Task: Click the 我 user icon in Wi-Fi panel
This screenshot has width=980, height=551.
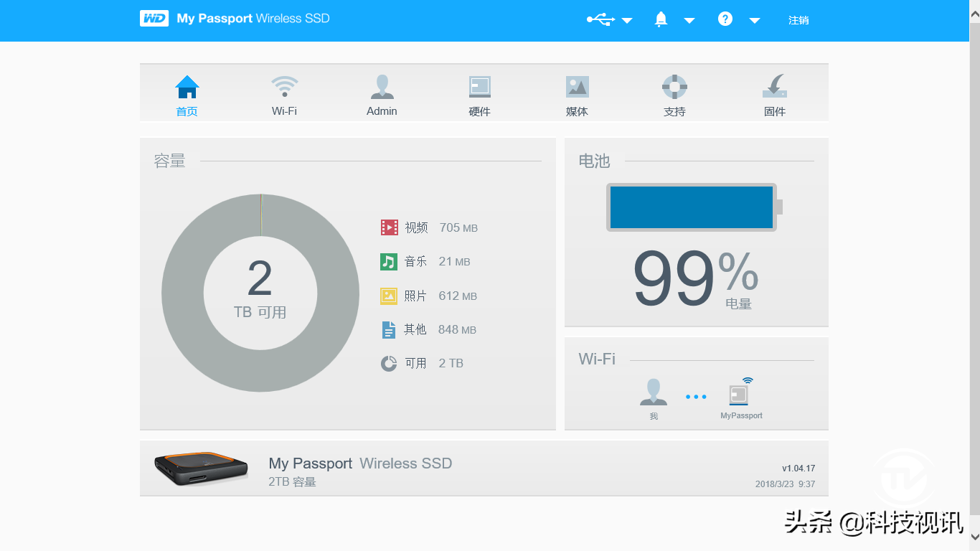Action: [x=654, y=392]
